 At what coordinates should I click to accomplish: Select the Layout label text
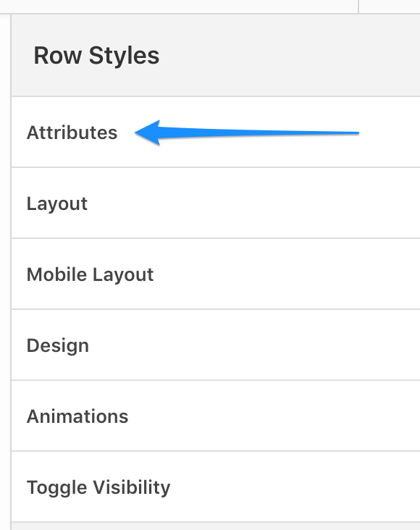pyautogui.click(x=57, y=204)
